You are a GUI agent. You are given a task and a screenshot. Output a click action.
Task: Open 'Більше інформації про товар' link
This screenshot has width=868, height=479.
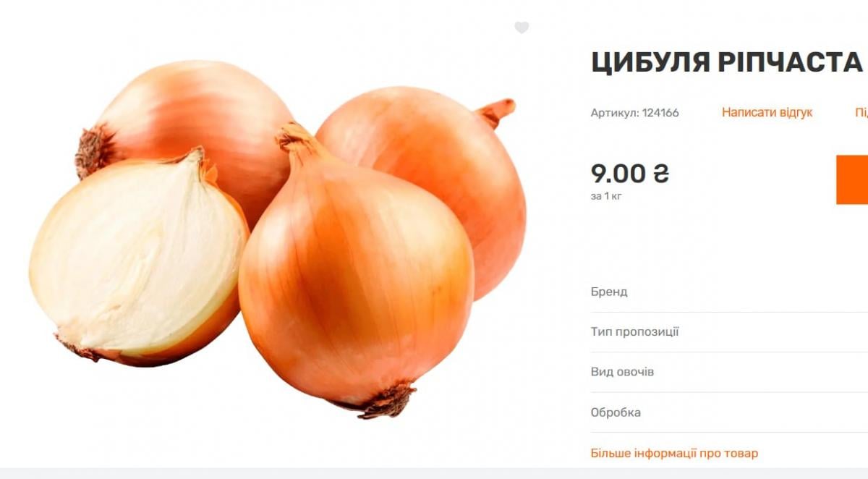tap(674, 454)
